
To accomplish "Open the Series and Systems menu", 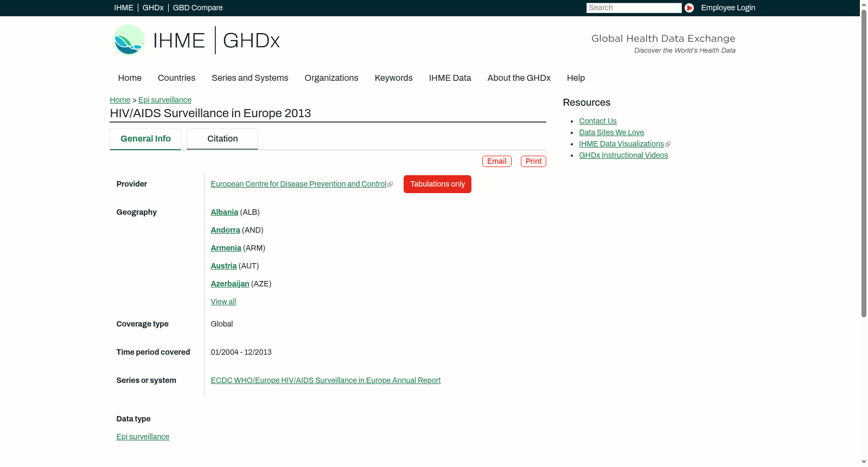I will pyautogui.click(x=250, y=78).
